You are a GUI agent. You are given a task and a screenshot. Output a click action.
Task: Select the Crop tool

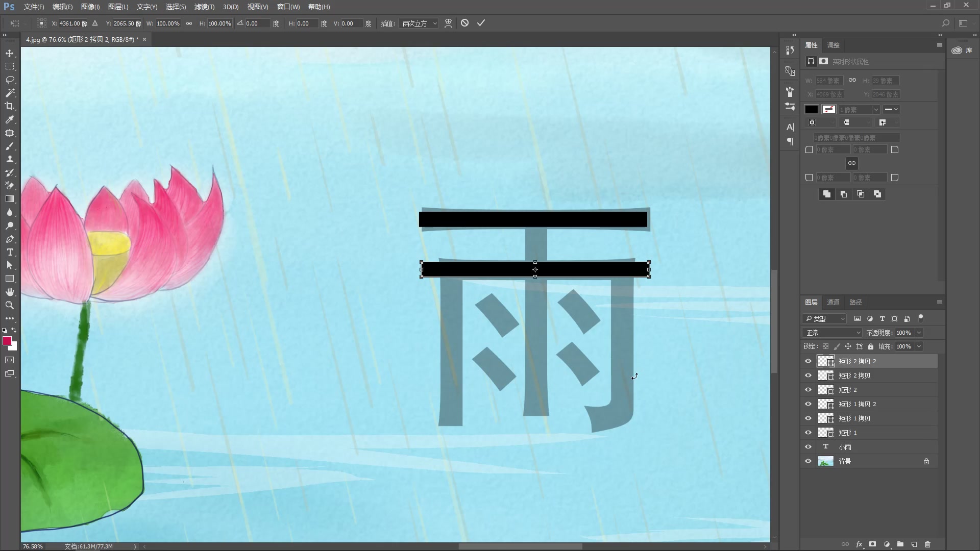[10, 107]
